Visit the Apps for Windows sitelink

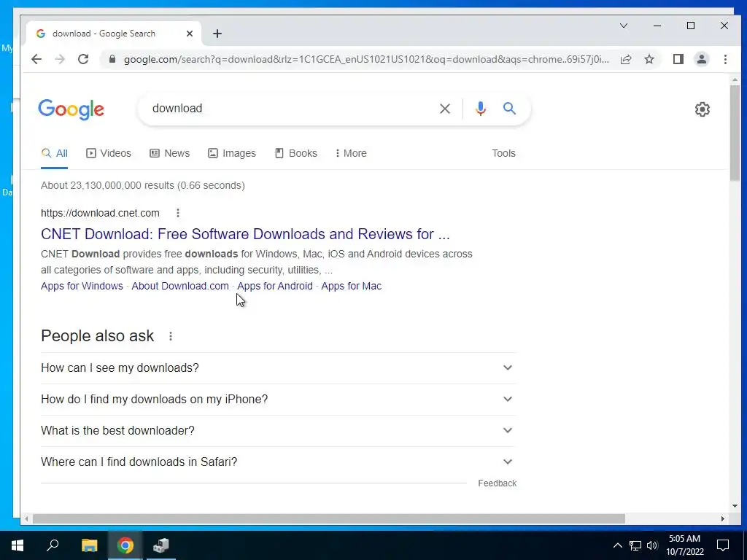click(82, 286)
